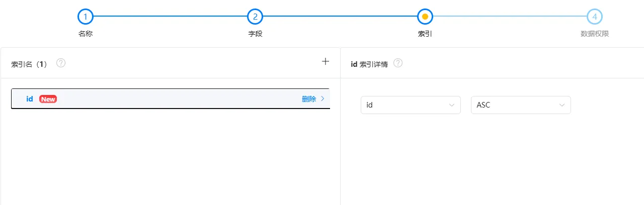
Task: Click the id 索引详情 header text
Action: point(369,64)
